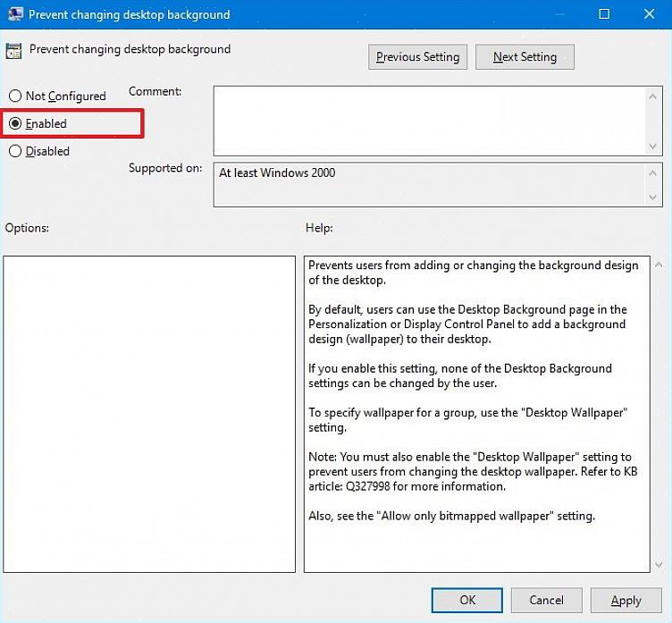Click inside the Comment text box

[x=430, y=121]
